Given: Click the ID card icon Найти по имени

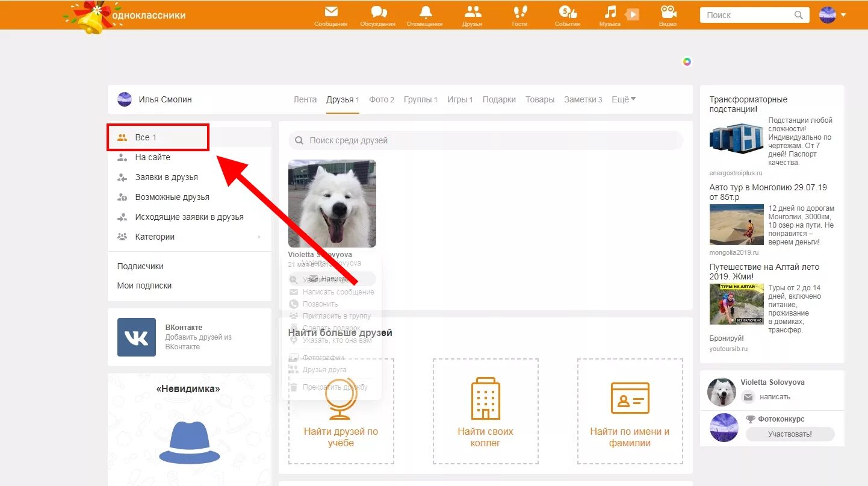Looking at the screenshot, I should pyautogui.click(x=630, y=398).
